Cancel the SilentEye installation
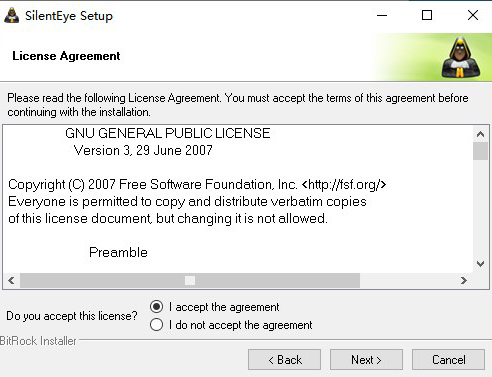 coord(448,360)
